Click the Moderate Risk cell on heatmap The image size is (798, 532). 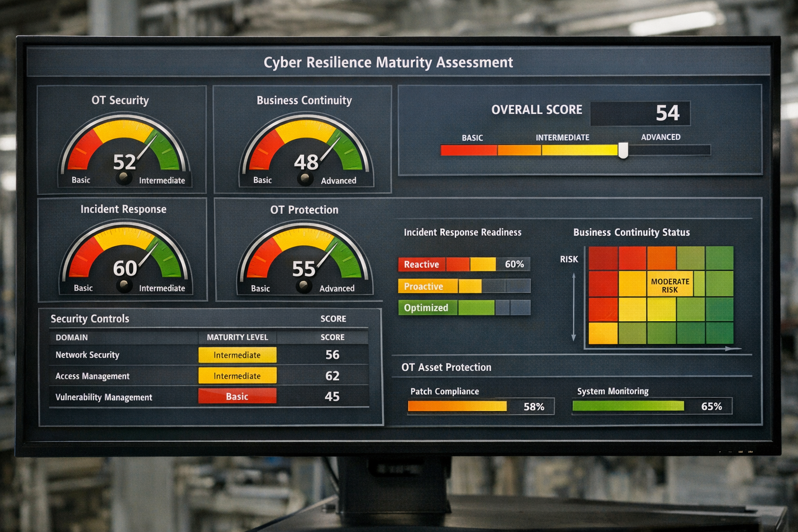click(x=669, y=283)
